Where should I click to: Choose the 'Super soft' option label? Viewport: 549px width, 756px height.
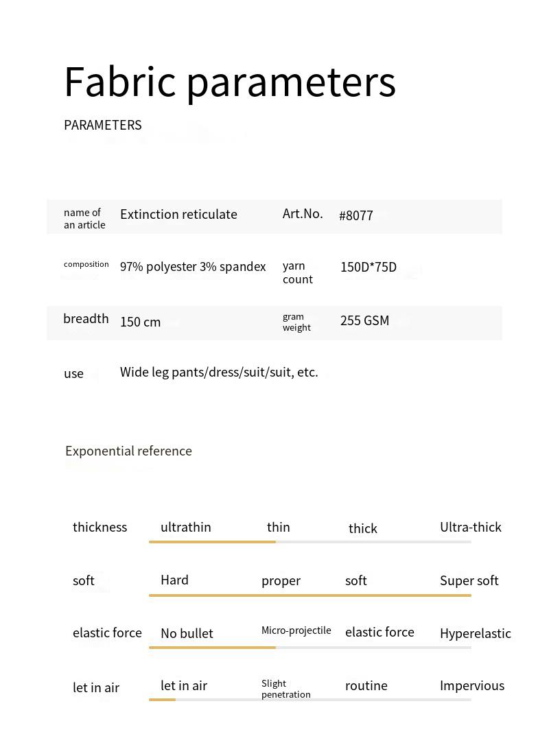(x=469, y=580)
